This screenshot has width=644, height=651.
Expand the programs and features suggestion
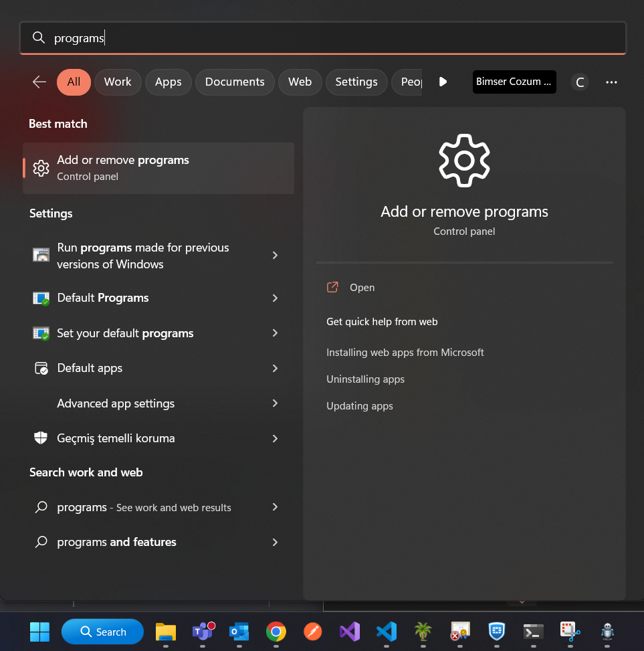[x=275, y=542]
